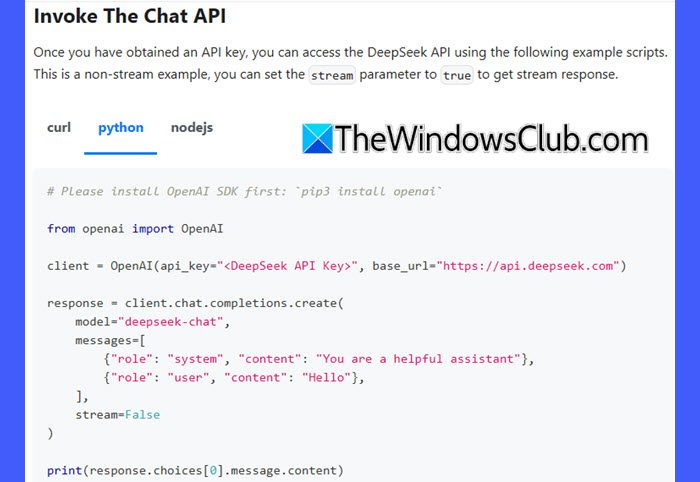
Task: Click the inline 'stream' code label
Action: pos(332,75)
